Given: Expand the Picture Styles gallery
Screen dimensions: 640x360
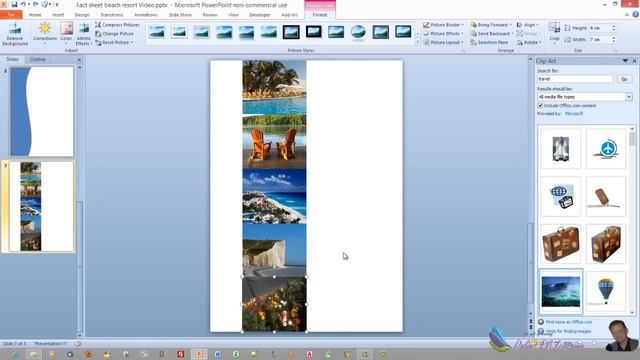Looking at the screenshot, I should point(417,42).
